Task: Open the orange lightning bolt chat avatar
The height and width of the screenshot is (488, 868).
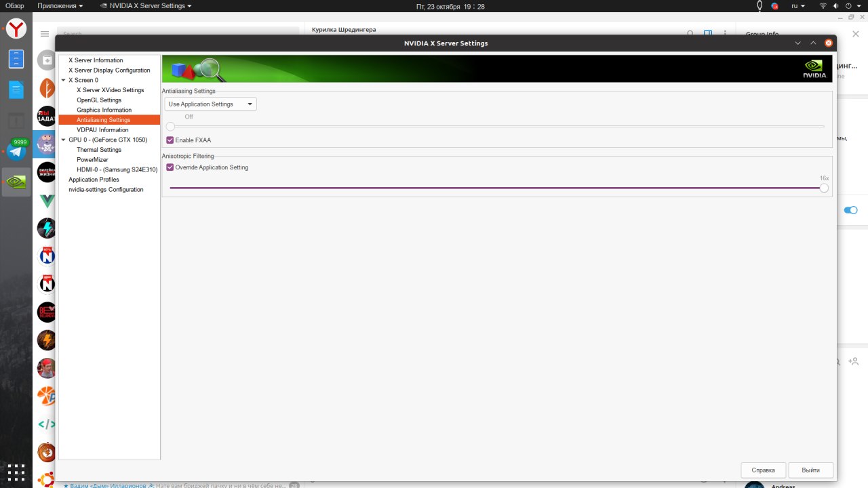Action: [46, 340]
